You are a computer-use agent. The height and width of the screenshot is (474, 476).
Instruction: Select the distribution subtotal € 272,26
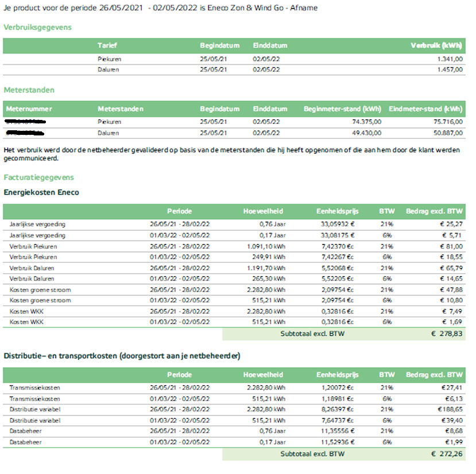447,453
